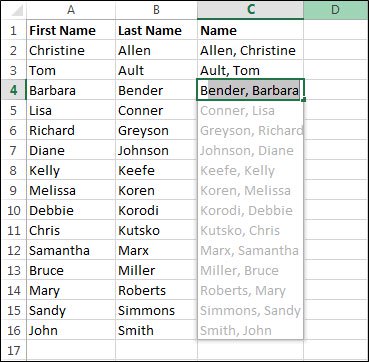369x362 pixels.
Task: Click the 'First Name' header cell
Action: (71, 31)
